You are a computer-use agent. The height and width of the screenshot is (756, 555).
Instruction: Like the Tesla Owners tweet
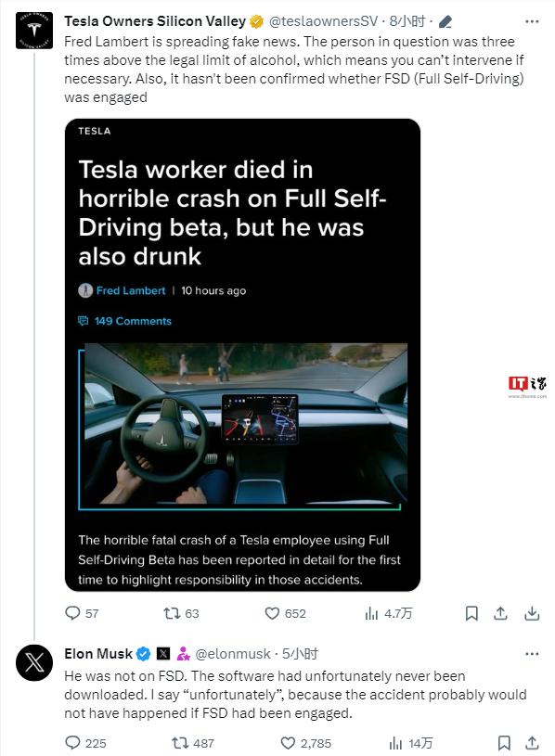pyautogui.click(x=285, y=613)
